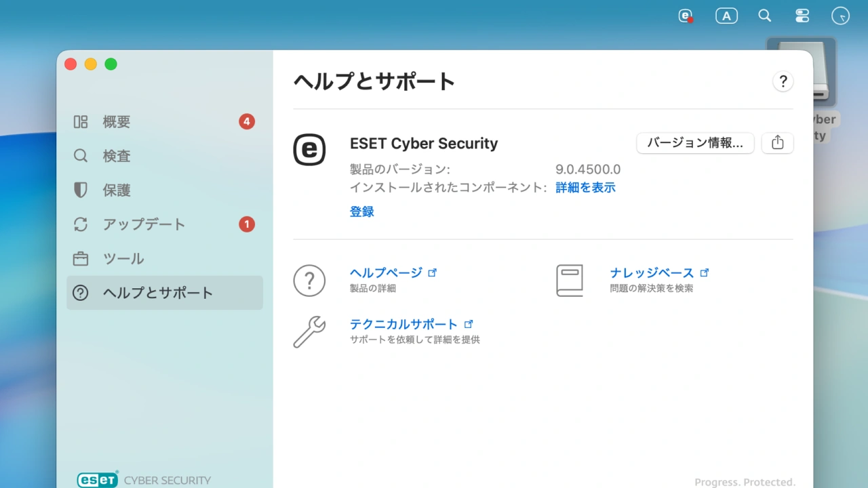Open ナレッジベース knowledge base link
868x488 pixels.
point(652,272)
